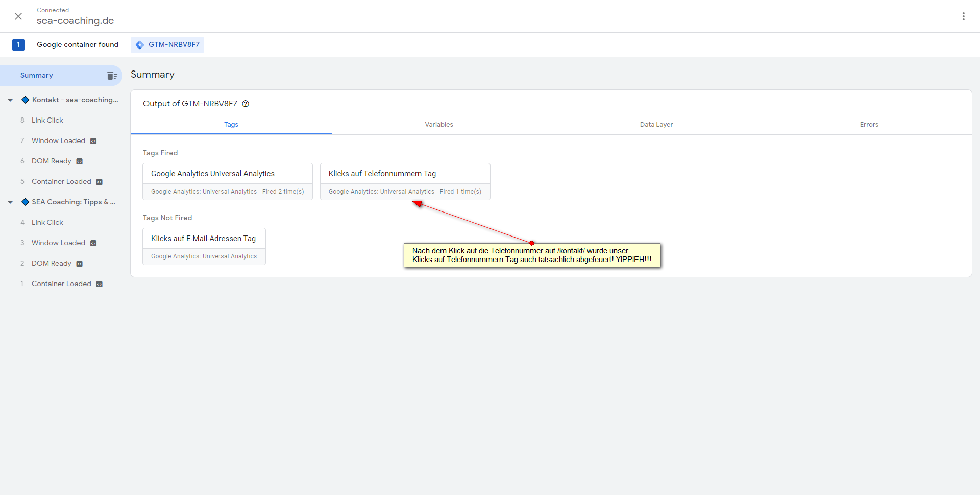This screenshot has height=495, width=980.
Task: Open event 1 Container Loaded
Action: (x=61, y=284)
